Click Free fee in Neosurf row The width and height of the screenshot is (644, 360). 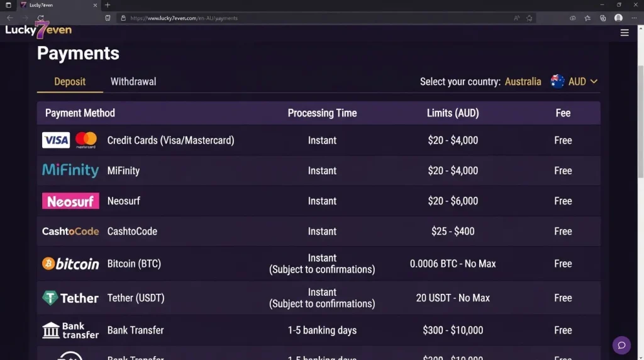coord(563,201)
